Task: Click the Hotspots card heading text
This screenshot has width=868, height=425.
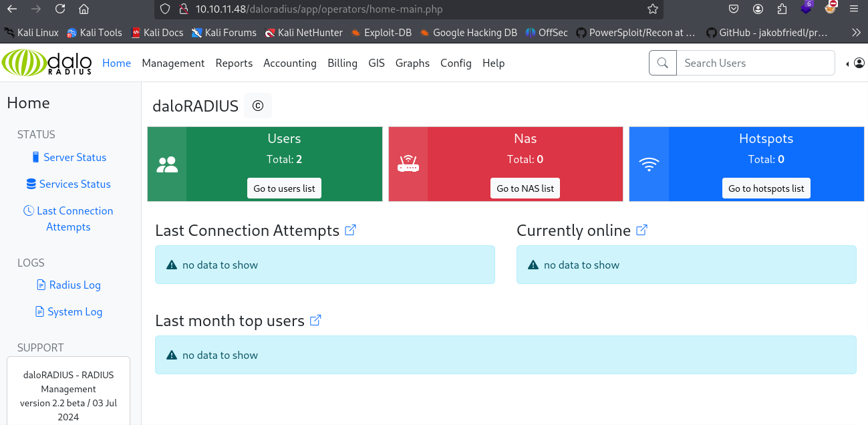Action: (766, 138)
